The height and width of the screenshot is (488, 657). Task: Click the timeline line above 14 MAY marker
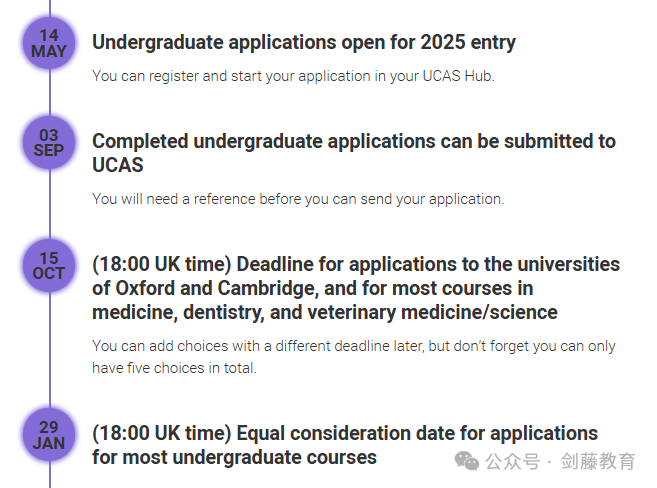pos(49,8)
